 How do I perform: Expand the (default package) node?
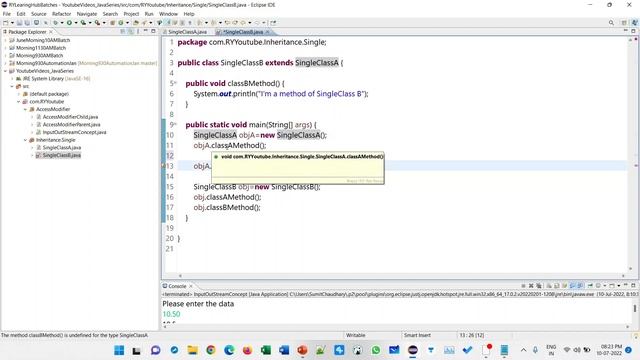(x=19, y=94)
